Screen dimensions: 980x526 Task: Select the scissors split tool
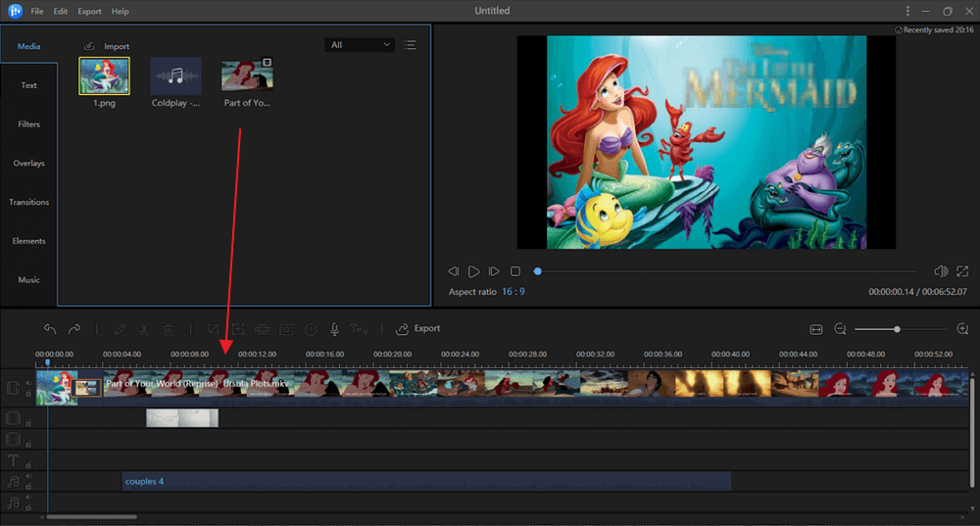[144, 329]
